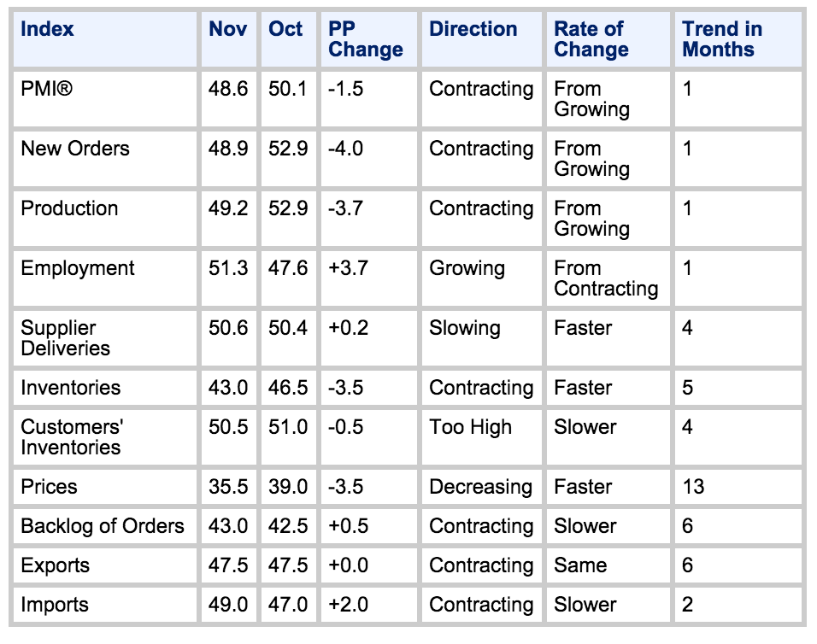Select the Exports row label

click(55, 565)
